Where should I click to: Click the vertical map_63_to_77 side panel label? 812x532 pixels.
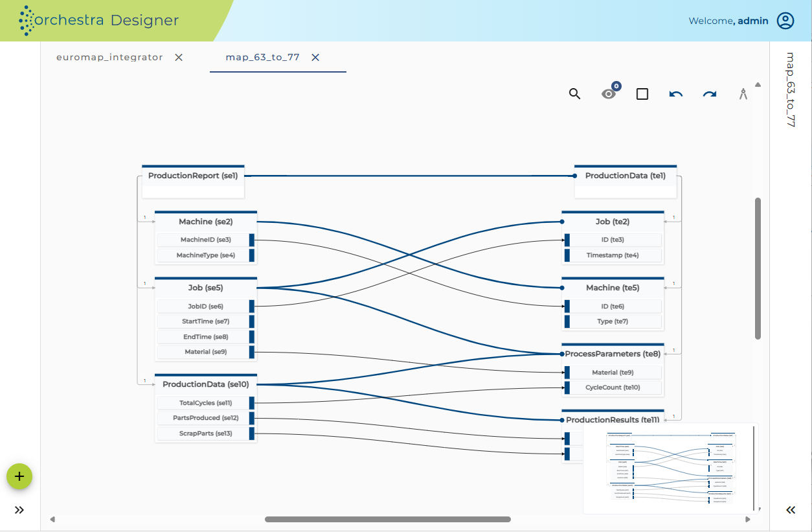point(790,89)
